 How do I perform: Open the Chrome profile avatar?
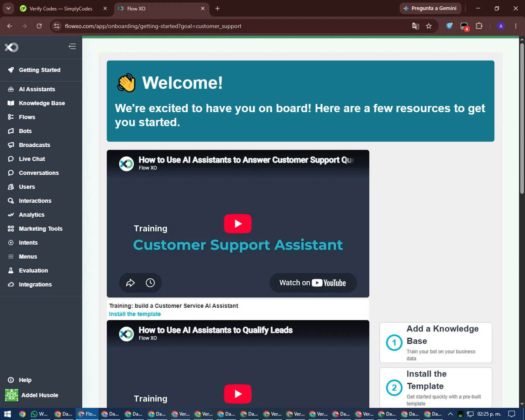[501, 26]
